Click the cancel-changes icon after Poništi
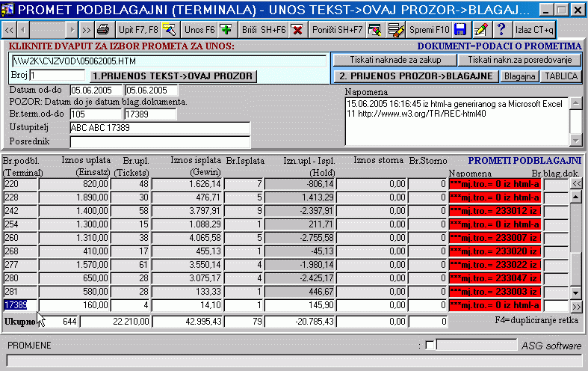Viewport: 588px width, 371px height. 374,30
